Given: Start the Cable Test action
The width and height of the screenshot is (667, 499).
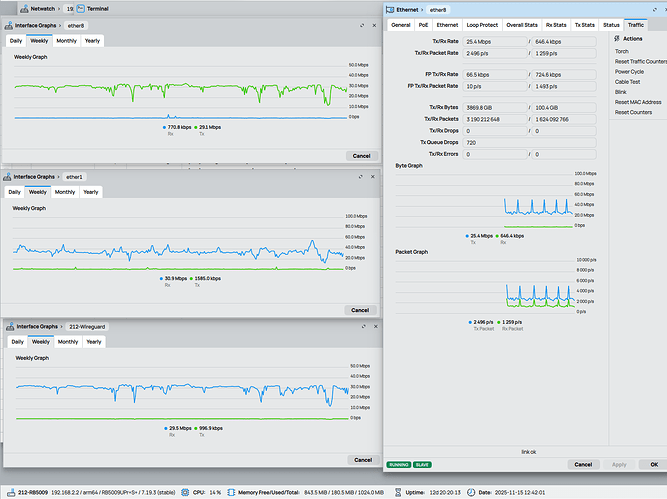Looking at the screenshot, I should pos(628,82).
